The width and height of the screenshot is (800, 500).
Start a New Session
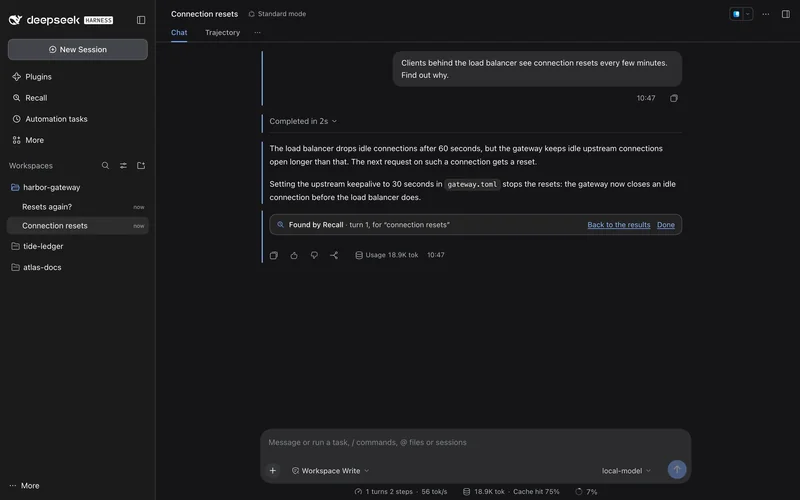point(78,49)
